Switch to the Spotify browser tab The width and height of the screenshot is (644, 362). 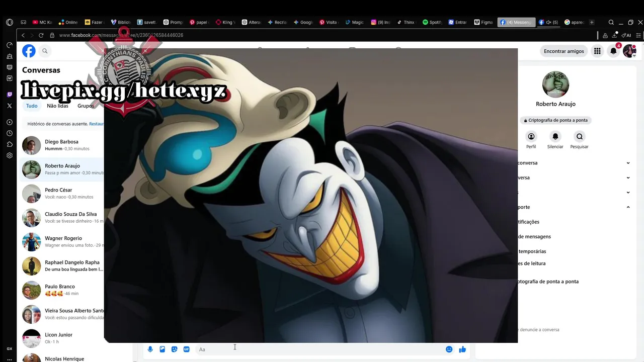pyautogui.click(x=432, y=22)
